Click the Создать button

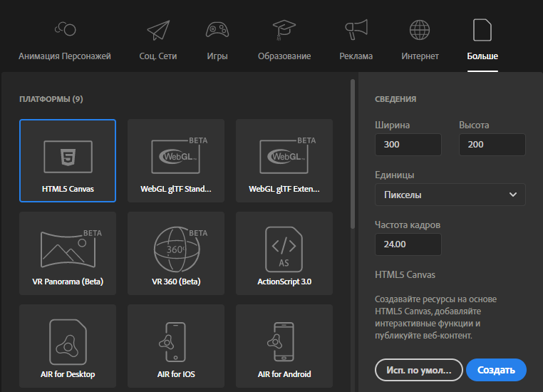tap(496, 370)
